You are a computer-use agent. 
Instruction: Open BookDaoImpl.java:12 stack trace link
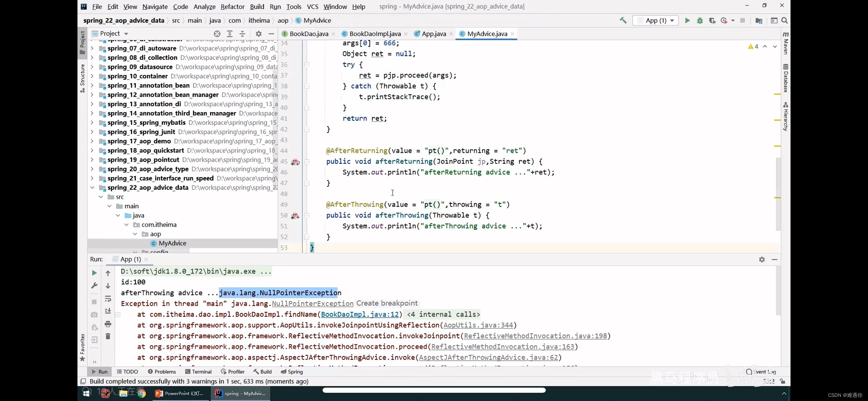tap(360, 314)
